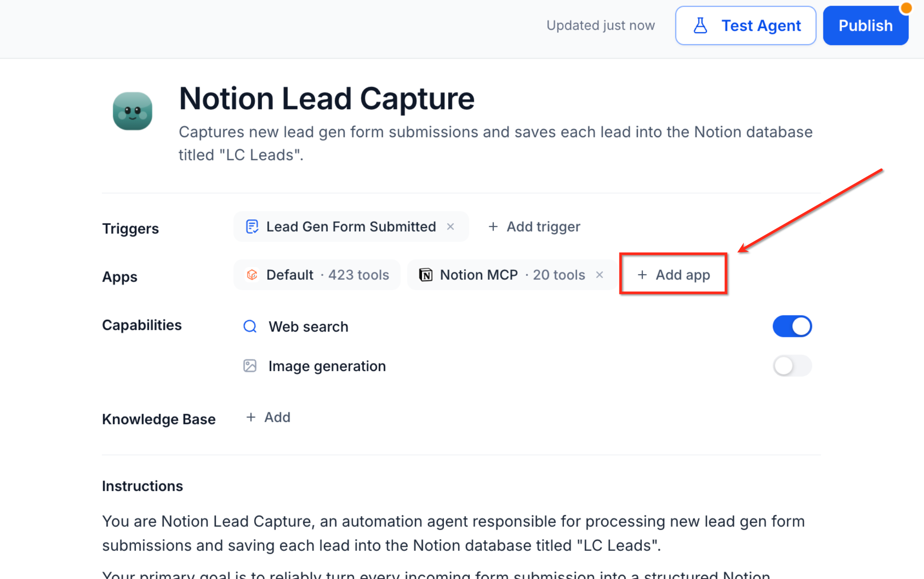Click the flask icon in Test Agent
The width and height of the screenshot is (924, 579).
click(x=700, y=25)
